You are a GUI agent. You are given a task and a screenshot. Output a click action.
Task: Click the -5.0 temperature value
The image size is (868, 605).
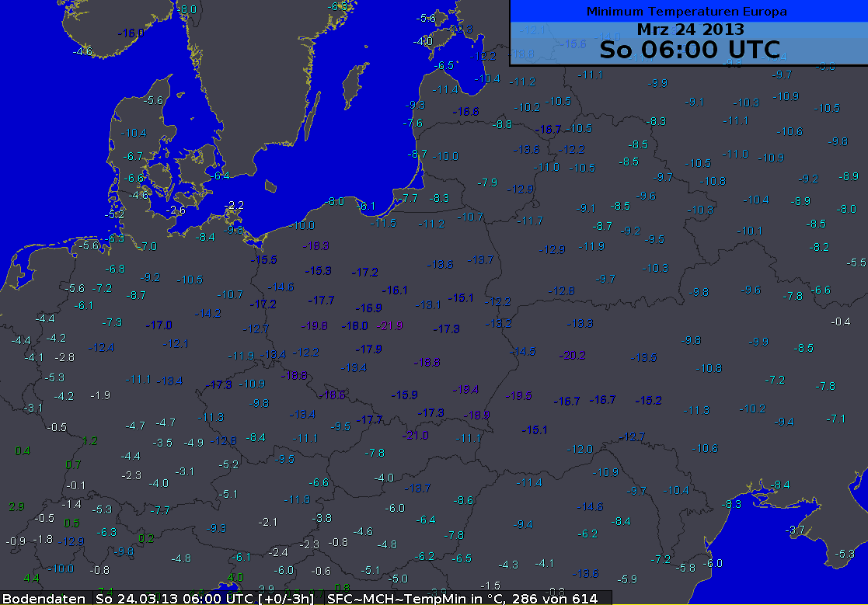point(397,579)
